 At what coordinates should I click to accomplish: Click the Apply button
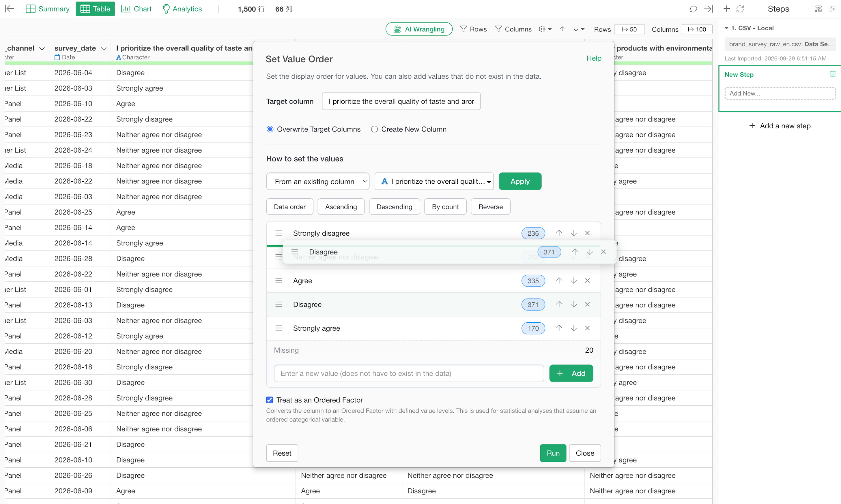pos(520,181)
